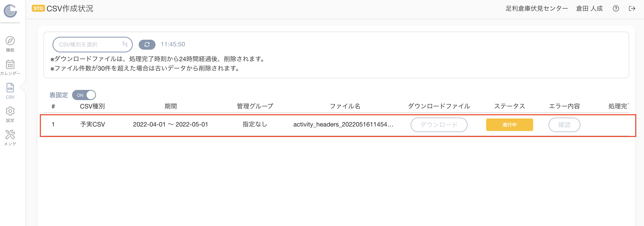Click the 確認 button under エラー内容
The width and height of the screenshot is (644, 226).
tap(564, 125)
